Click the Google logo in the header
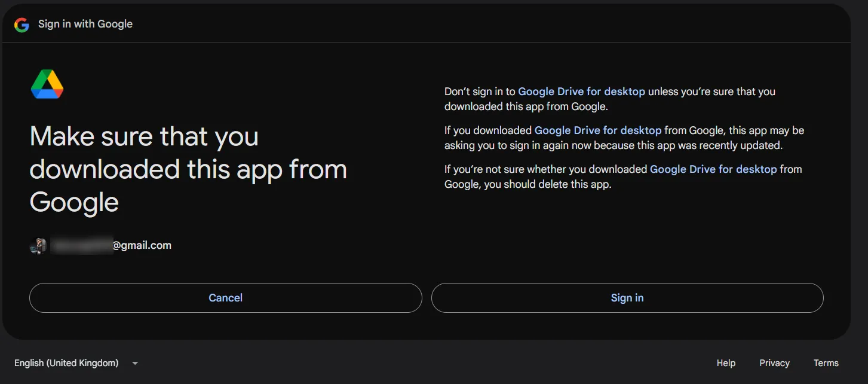Screen dimensions: 868x384 pos(22,25)
